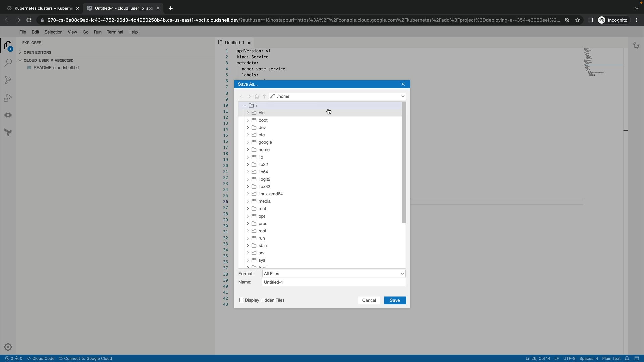The image size is (644, 362).
Task: Cancel the Save As dialog
Action: pos(369,300)
